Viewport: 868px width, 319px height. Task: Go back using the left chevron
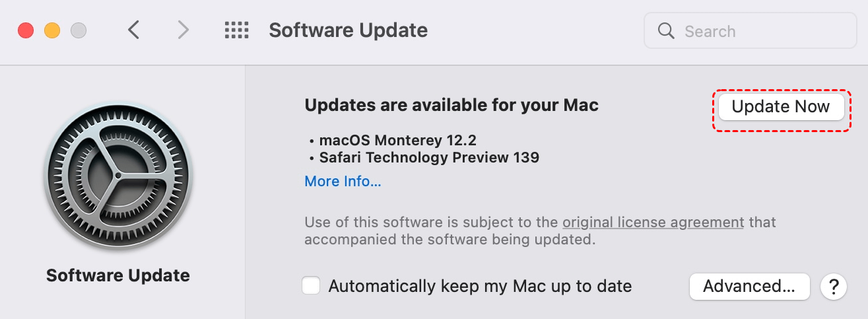pyautogui.click(x=134, y=30)
